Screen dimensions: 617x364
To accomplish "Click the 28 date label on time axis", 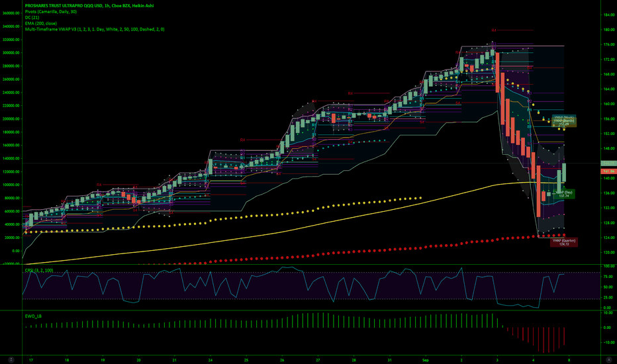I will click(354, 360).
